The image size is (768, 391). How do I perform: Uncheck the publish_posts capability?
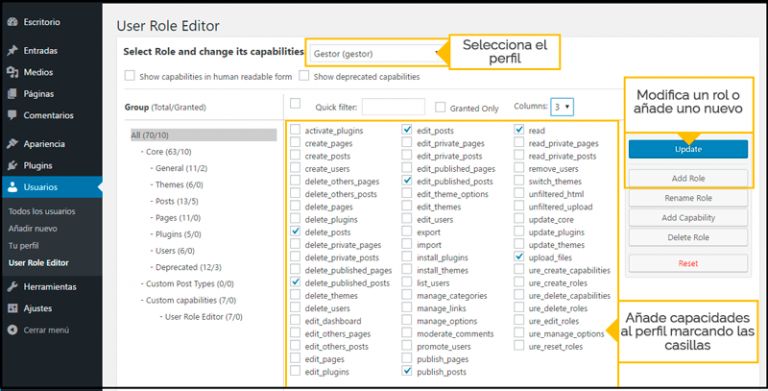pos(407,371)
